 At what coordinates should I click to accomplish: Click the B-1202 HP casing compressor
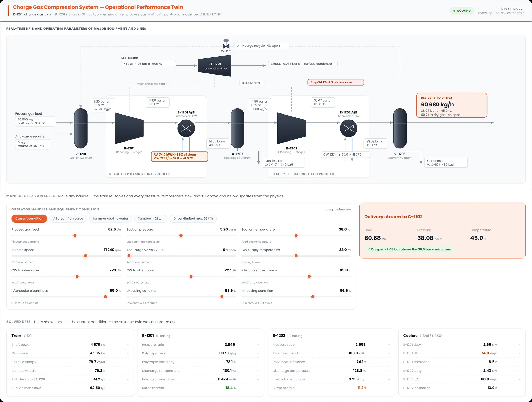[291, 128]
